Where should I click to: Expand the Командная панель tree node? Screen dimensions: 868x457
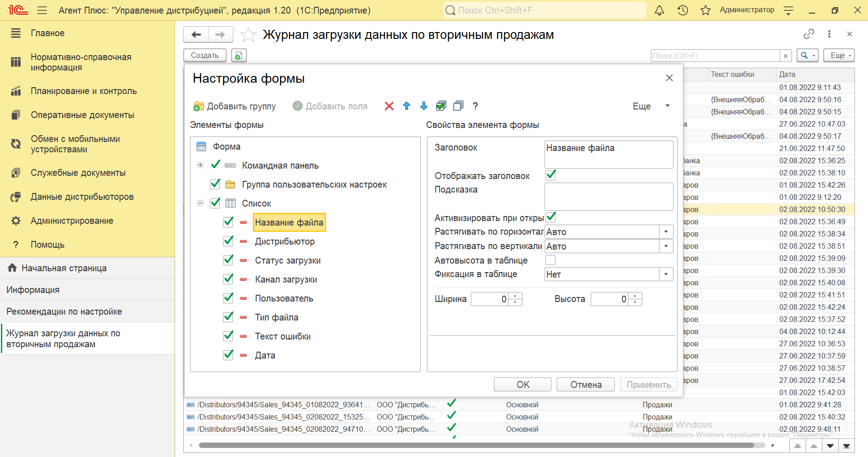coord(200,165)
